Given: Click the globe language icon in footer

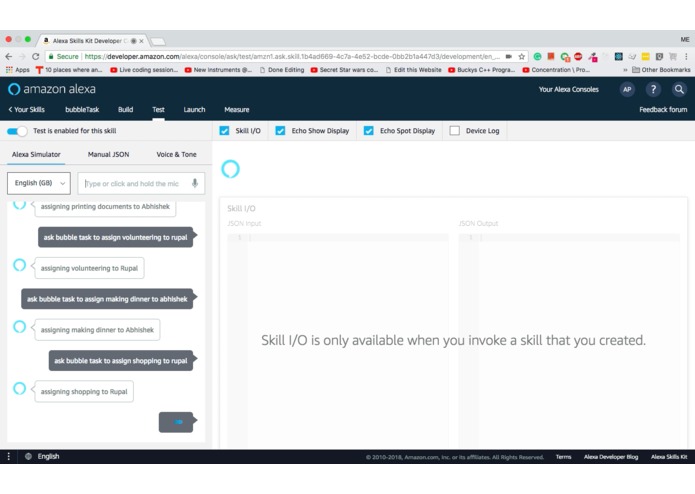Looking at the screenshot, I should (28, 456).
